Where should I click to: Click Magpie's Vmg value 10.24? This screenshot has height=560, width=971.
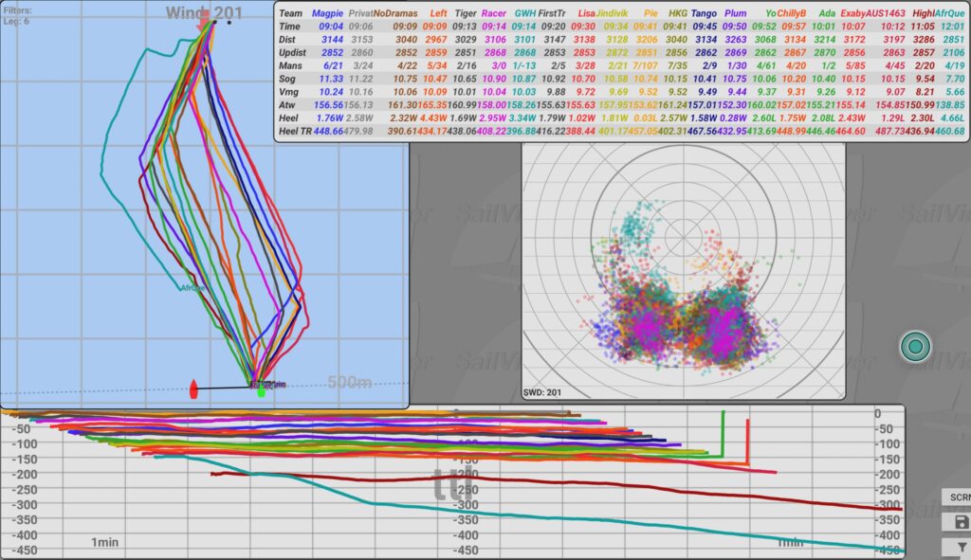coord(331,92)
